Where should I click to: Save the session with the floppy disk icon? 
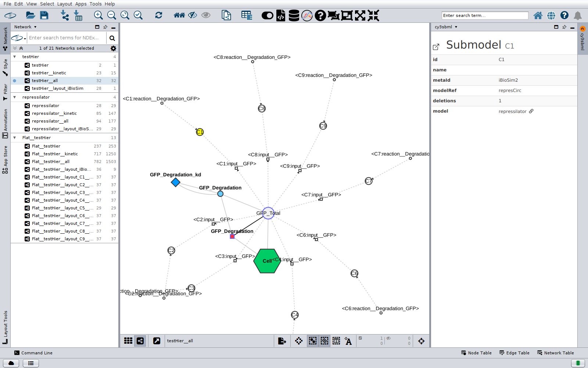(x=44, y=15)
